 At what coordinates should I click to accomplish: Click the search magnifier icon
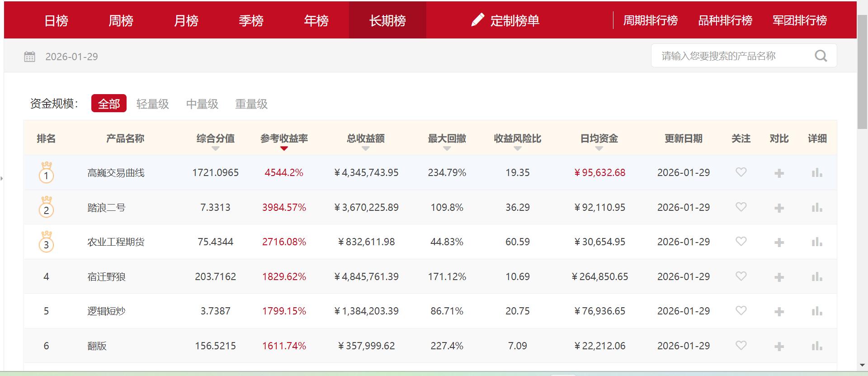point(821,56)
